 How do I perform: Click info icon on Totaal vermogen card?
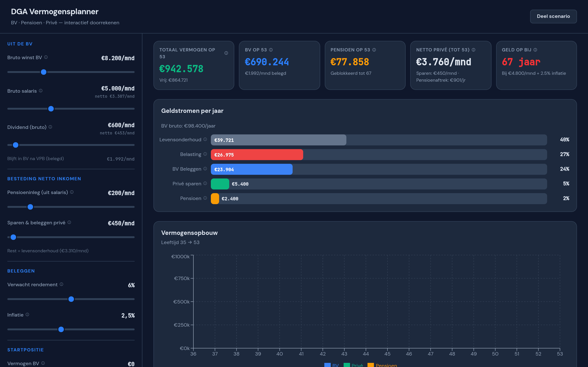click(x=226, y=53)
